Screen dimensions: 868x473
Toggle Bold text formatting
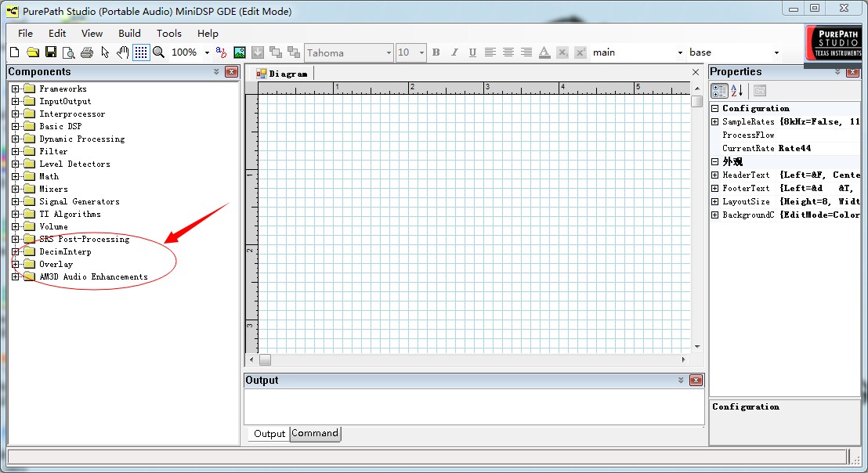coord(436,52)
